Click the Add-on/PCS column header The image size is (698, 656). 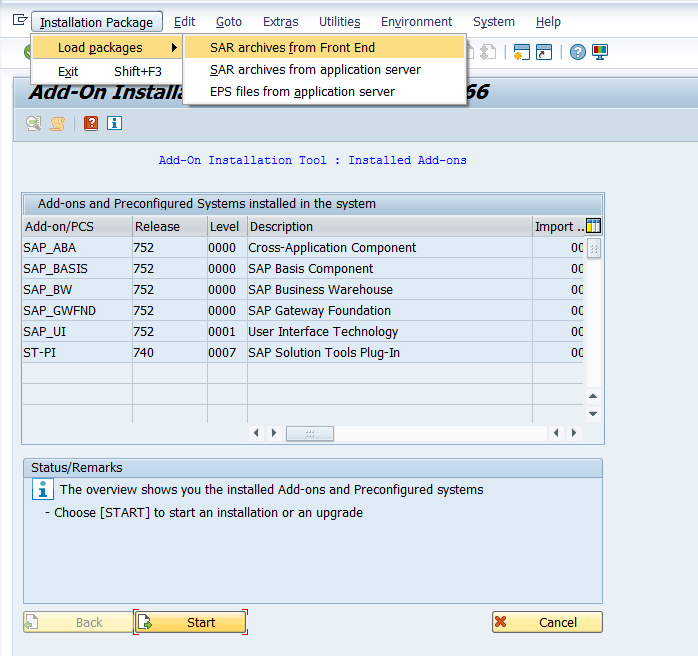point(77,227)
